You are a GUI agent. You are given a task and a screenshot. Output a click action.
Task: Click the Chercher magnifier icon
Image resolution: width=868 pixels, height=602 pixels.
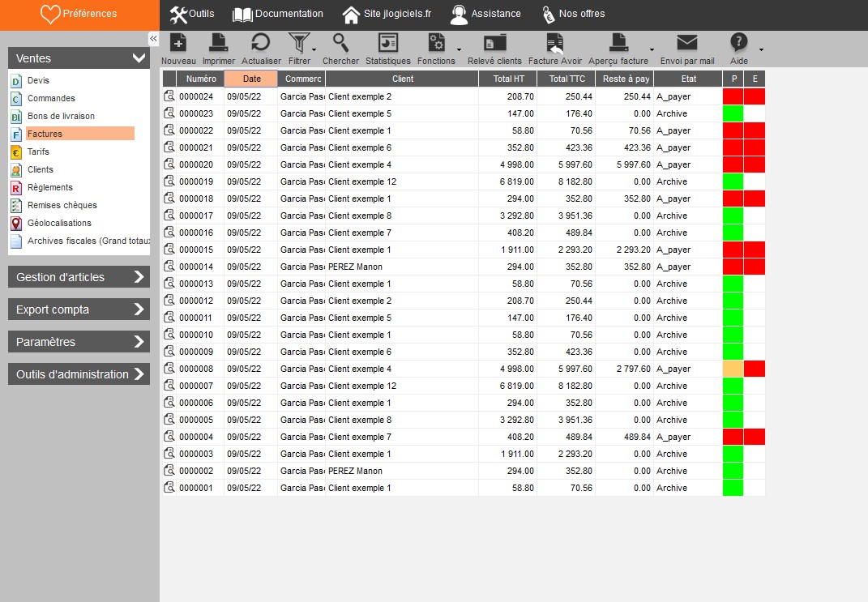[340, 43]
